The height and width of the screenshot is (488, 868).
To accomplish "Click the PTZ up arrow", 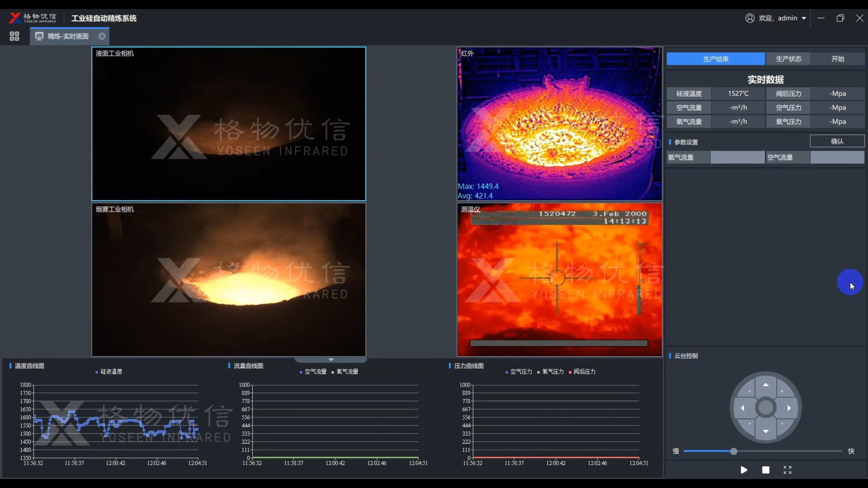I will (765, 385).
